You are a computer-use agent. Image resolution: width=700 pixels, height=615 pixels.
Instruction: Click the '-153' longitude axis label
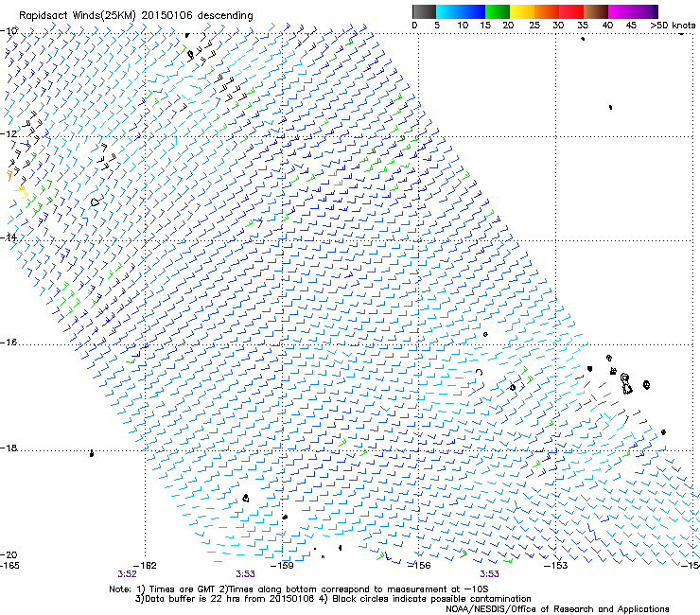point(556,566)
